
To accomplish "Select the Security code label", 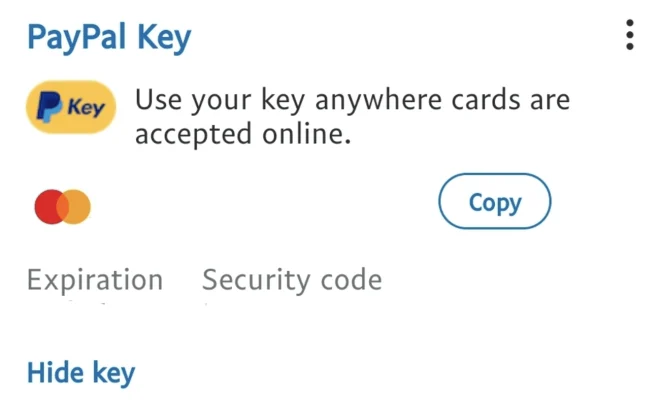I will tap(292, 280).
